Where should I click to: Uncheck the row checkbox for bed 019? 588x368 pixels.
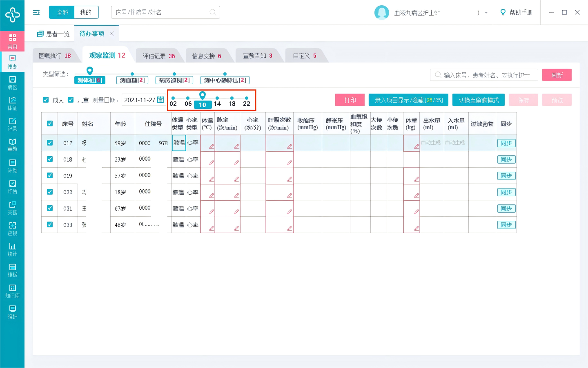(x=50, y=175)
